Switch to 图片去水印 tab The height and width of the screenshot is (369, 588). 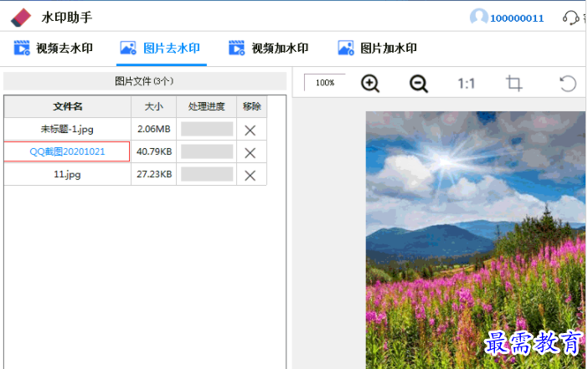tap(161, 49)
